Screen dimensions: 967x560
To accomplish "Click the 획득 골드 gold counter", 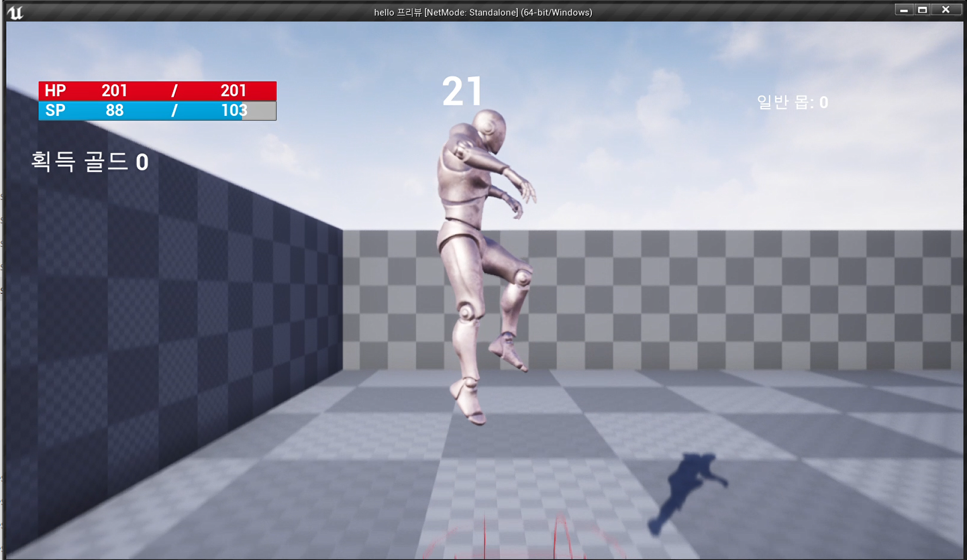I will click(89, 162).
